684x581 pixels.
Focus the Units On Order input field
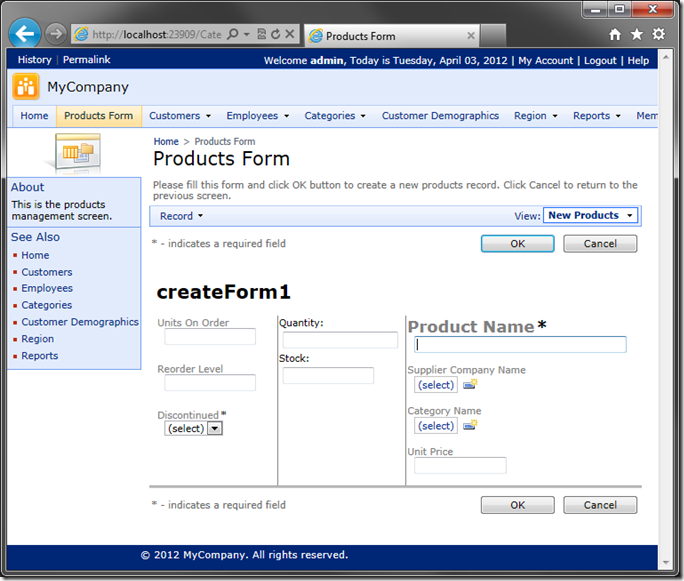210,337
